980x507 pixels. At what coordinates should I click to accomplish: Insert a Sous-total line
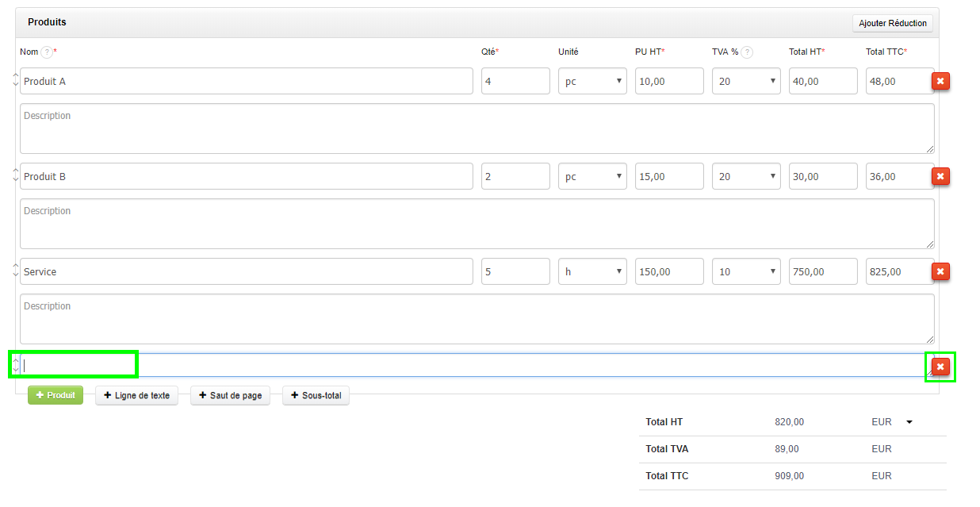(316, 395)
